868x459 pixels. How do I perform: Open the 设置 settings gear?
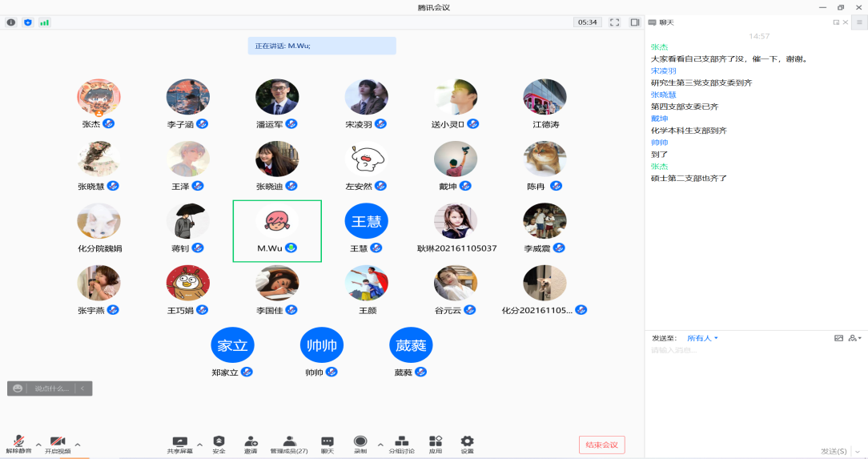(467, 443)
